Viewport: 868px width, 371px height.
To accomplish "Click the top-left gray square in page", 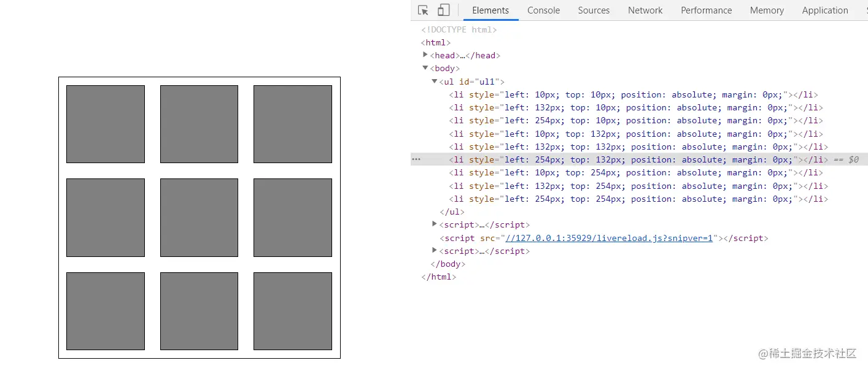I will pos(106,124).
